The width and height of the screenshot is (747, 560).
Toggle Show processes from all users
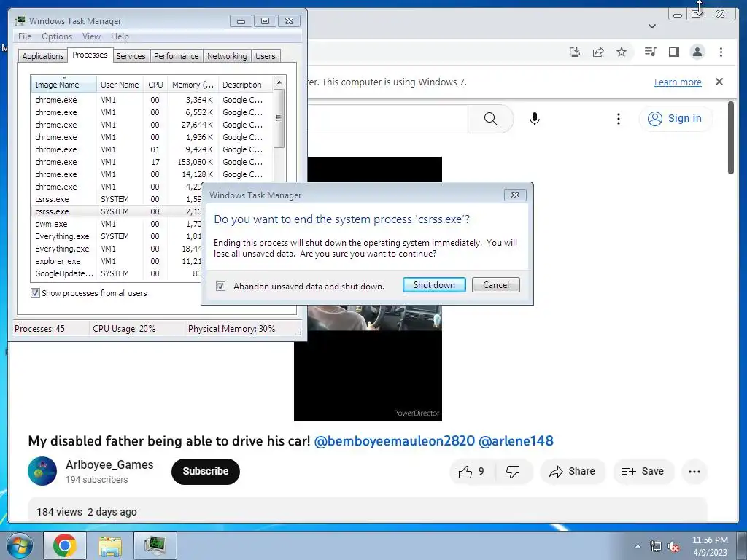(x=35, y=293)
